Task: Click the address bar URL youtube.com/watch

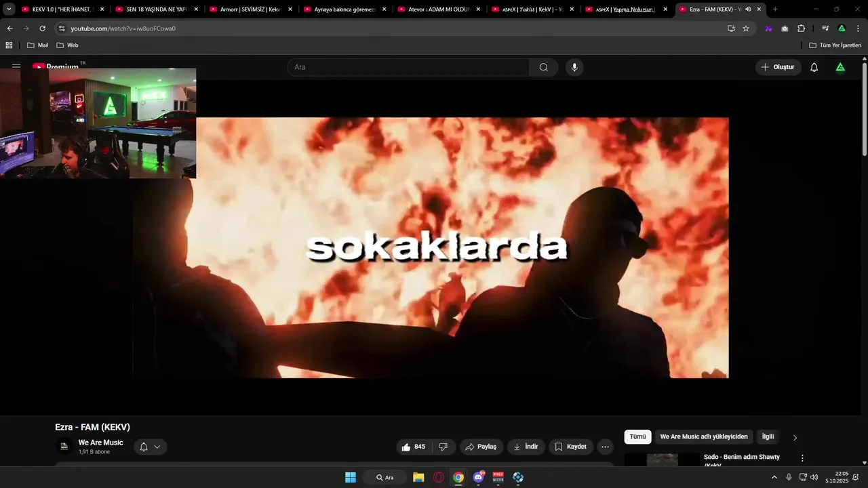Action: (x=123, y=28)
